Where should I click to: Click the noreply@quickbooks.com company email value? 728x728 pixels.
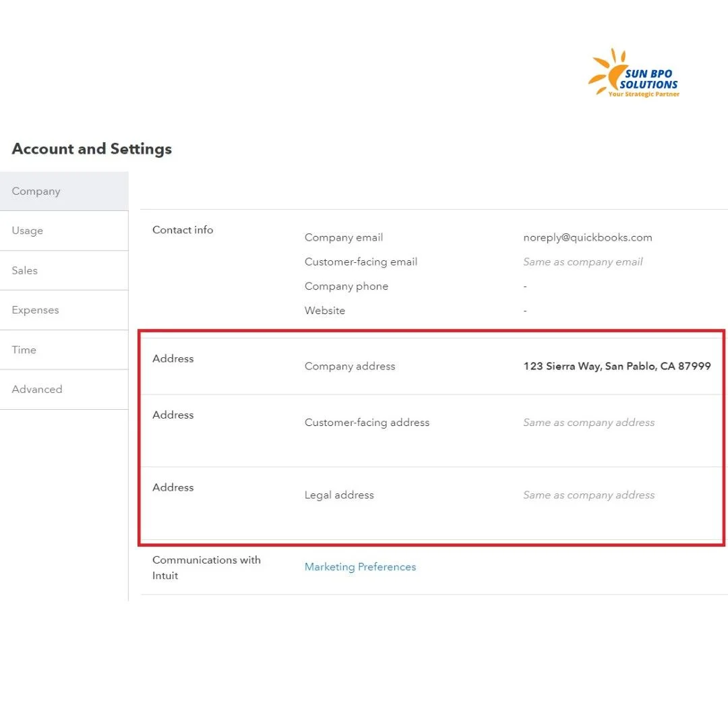[587, 237]
